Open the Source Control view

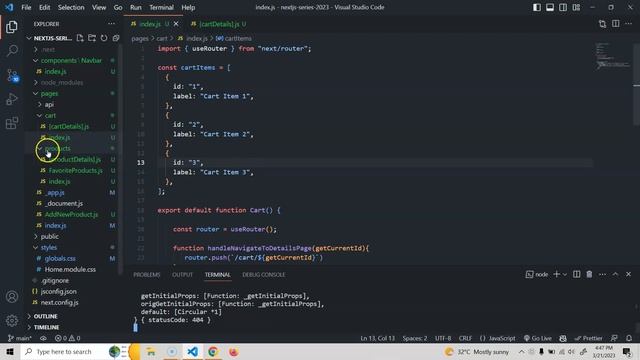click(x=12, y=75)
